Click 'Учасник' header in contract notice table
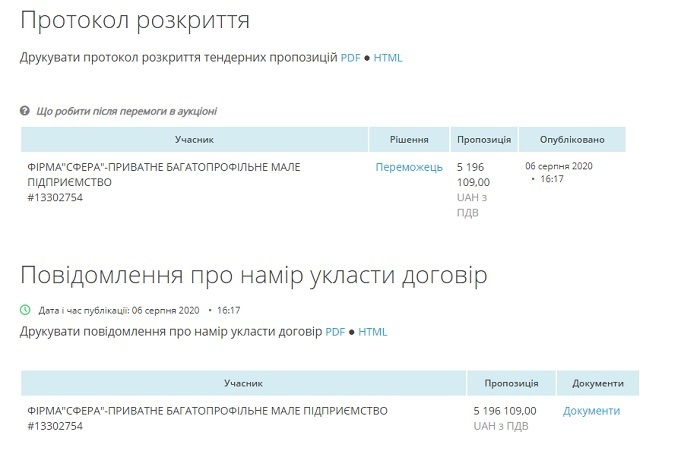The height and width of the screenshot is (473, 700). (243, 383)
